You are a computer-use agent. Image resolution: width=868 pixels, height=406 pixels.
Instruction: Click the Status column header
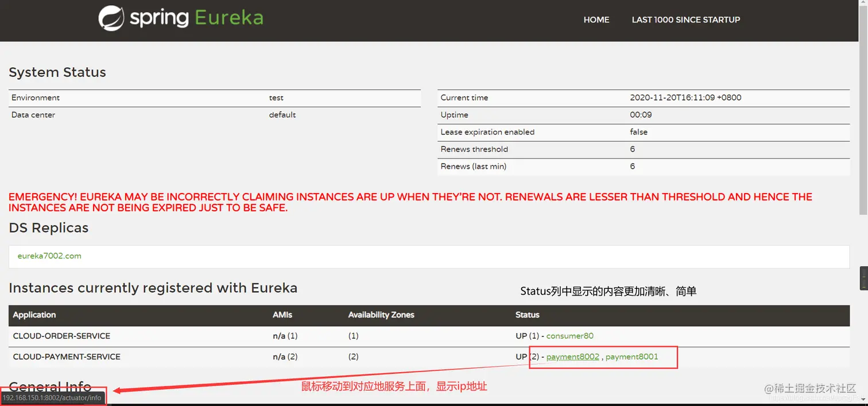[x=528, y=315]
